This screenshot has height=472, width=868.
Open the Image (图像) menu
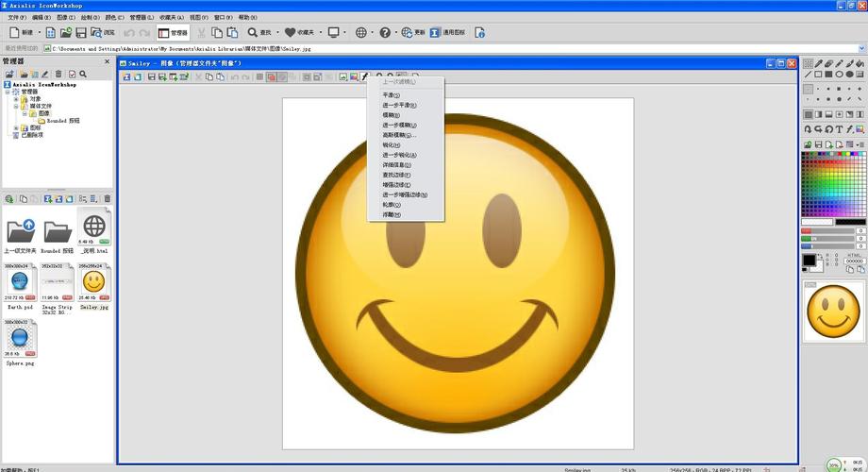(65, 18)
